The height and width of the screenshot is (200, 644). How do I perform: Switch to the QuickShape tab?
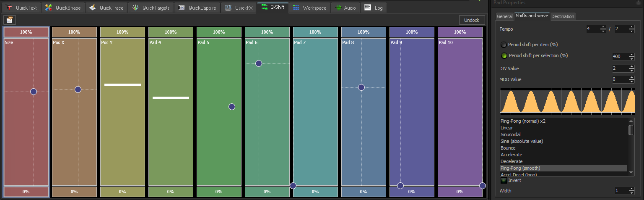64,8
